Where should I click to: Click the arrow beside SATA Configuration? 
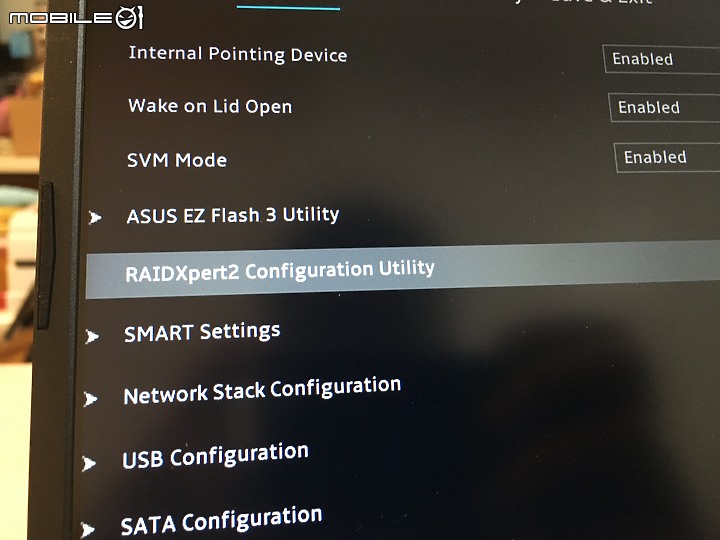[x=87, y=529]
